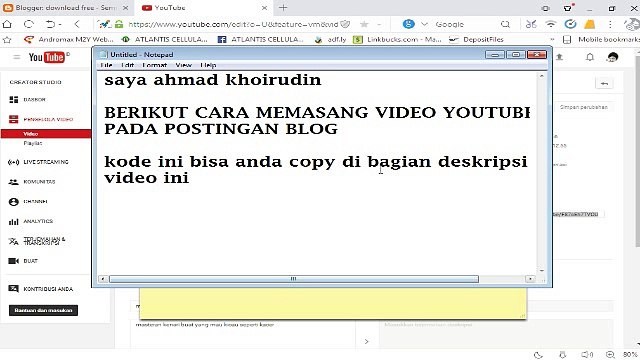This screenshot has height=360, width=640.
Task: Open the Notepad File menu
Action: click(106, 65)
